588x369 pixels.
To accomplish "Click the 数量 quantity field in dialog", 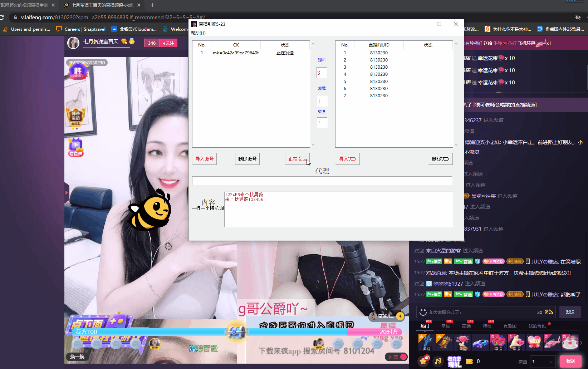I will [x=322, y=123].
